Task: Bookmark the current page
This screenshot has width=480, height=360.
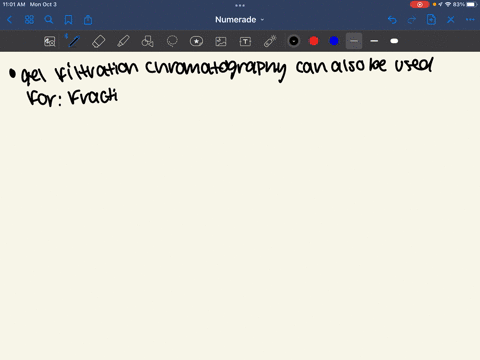Action: [x=68, y=20]
